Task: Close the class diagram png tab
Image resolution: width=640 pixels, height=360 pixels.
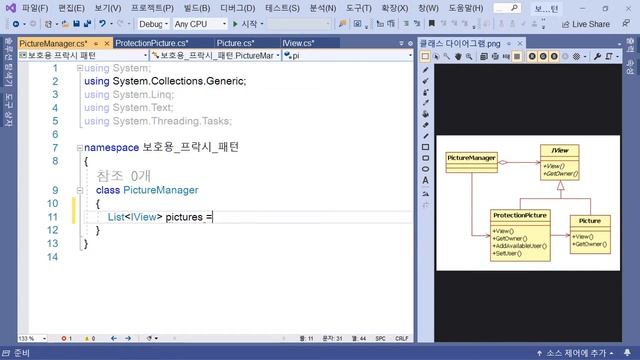Action: point(520,43)
